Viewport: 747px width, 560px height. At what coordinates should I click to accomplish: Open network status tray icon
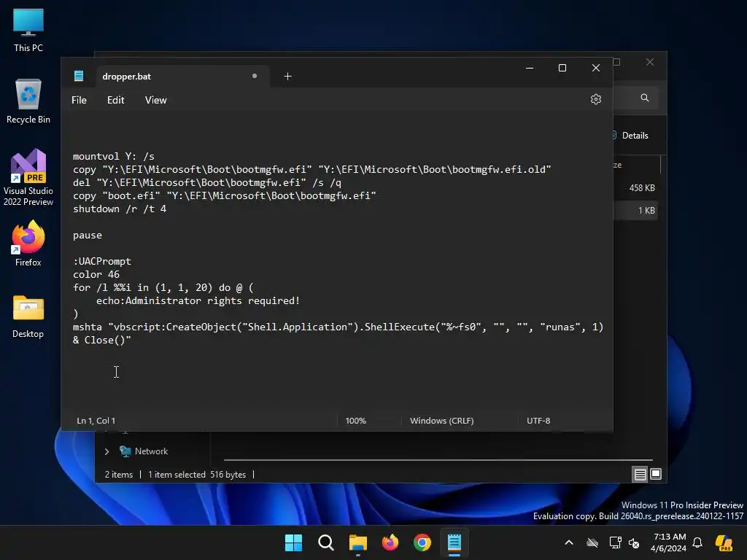point(615,542)
